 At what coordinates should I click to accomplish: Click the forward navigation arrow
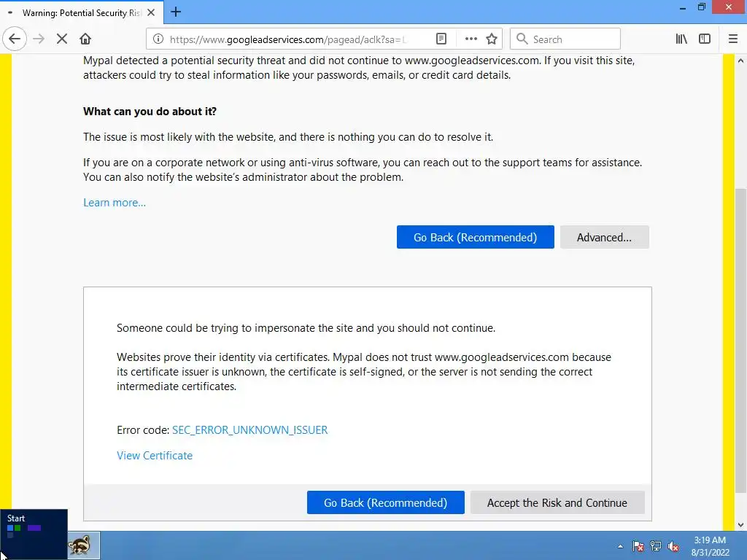tap(39, 39)
